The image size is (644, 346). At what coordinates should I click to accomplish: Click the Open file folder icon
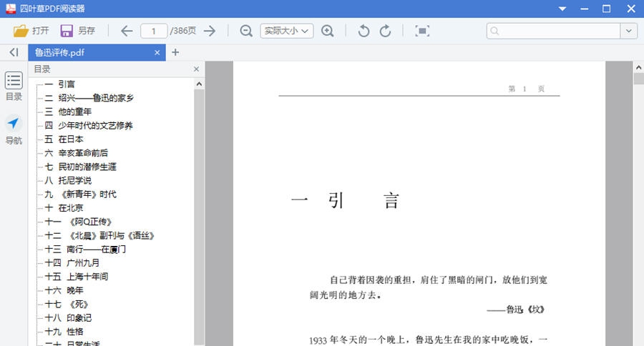tap(21, 31)
